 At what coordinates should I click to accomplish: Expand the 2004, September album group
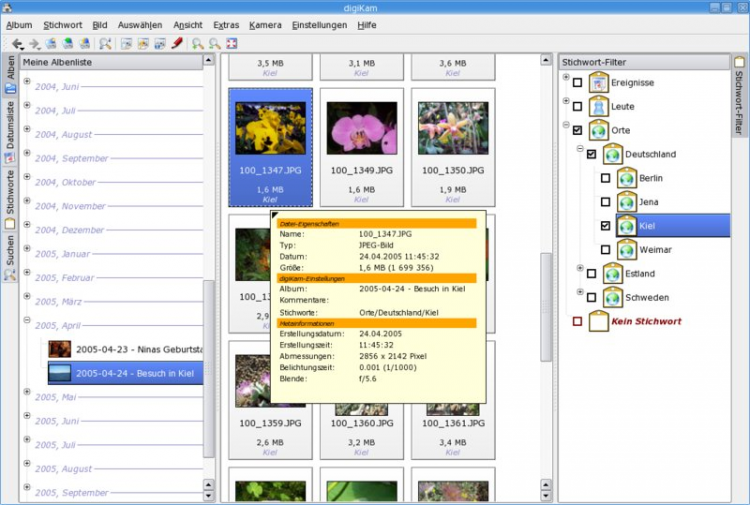point(27,153)
